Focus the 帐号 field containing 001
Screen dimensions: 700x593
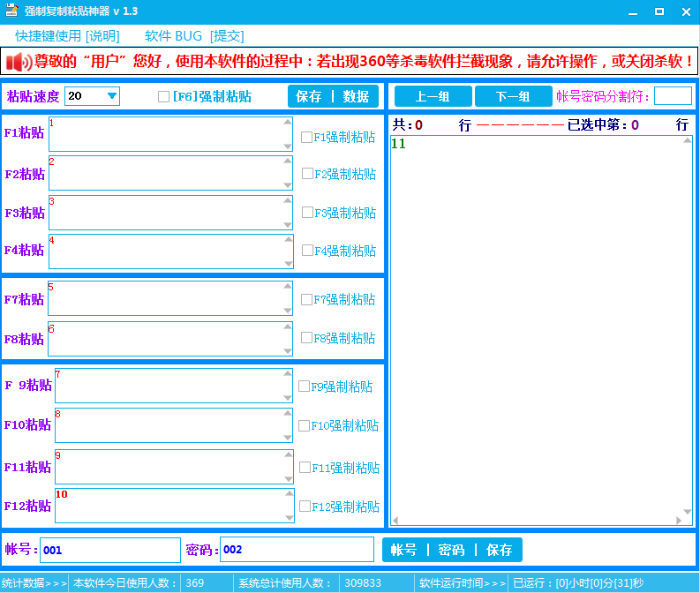tap(109, 550)
